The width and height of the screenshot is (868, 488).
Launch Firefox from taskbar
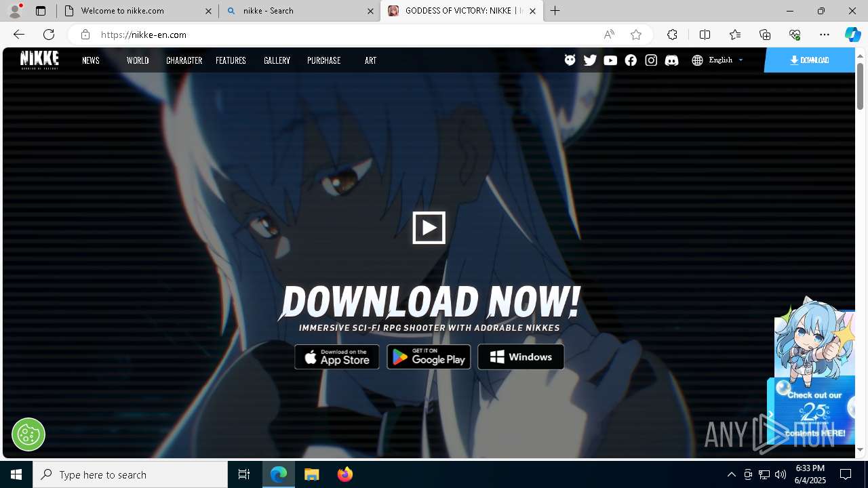pyautogui.click(x=345, y=474)
